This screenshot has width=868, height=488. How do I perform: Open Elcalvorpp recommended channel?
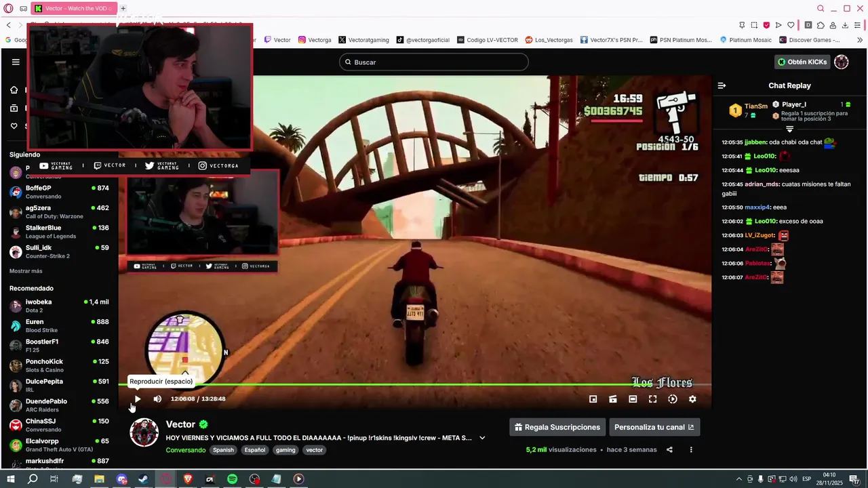59,445
